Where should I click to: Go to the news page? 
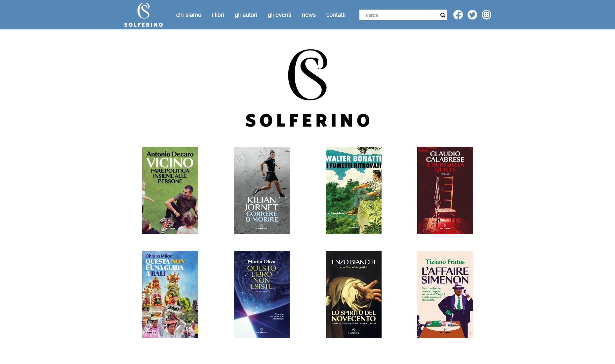[x=309, y=15]
